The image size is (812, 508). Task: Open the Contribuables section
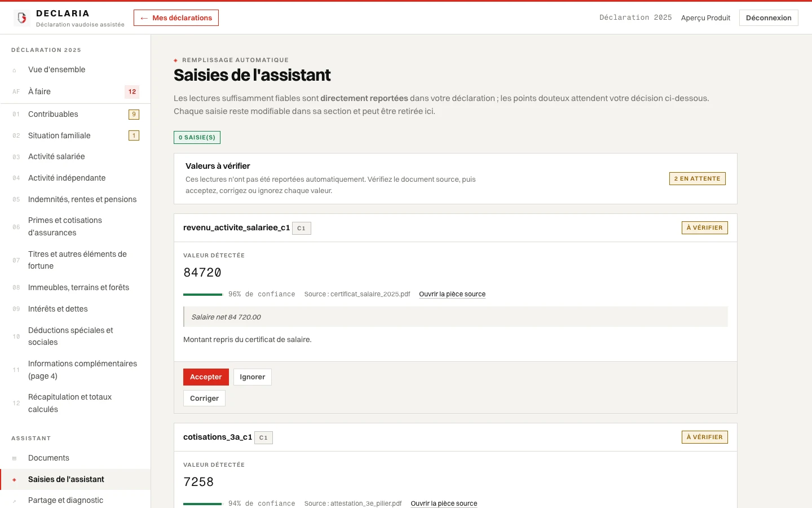(76, 114)
